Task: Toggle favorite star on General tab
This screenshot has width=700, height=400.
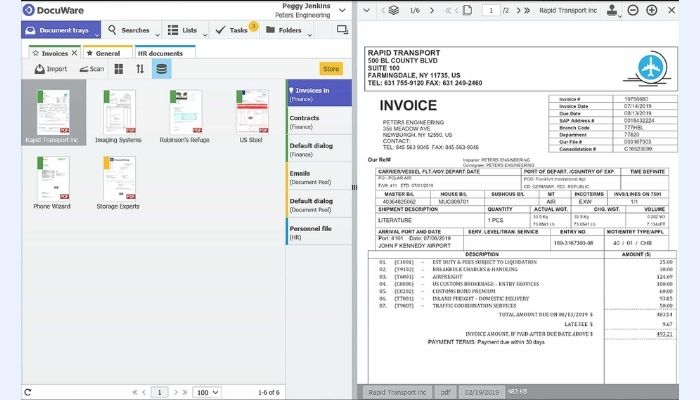Action: coord(89,53)
